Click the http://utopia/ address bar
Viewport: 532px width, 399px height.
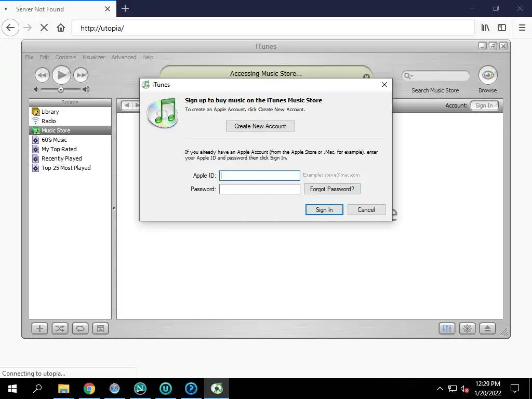(x=273, y=28)
